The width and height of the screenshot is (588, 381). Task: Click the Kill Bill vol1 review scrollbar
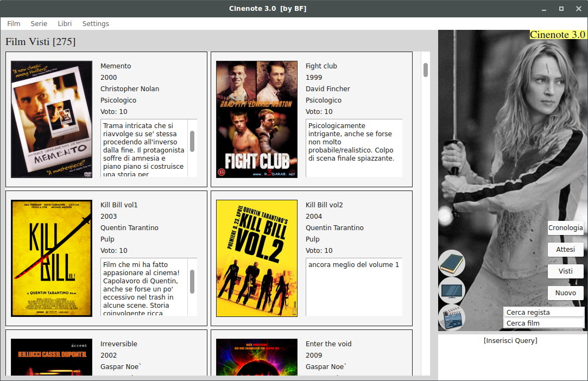tap(192, 282)
